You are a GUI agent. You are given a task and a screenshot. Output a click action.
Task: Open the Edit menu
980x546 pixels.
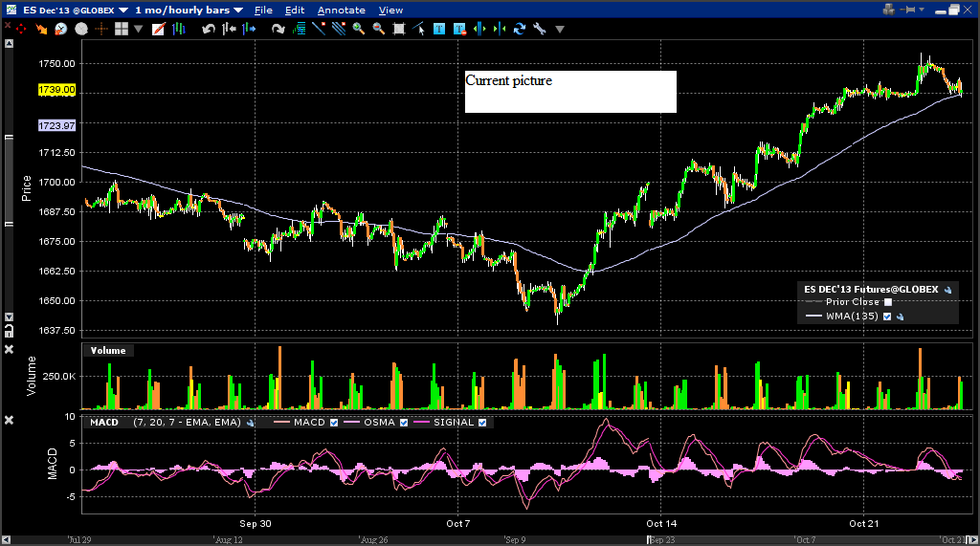click(295, 10)
